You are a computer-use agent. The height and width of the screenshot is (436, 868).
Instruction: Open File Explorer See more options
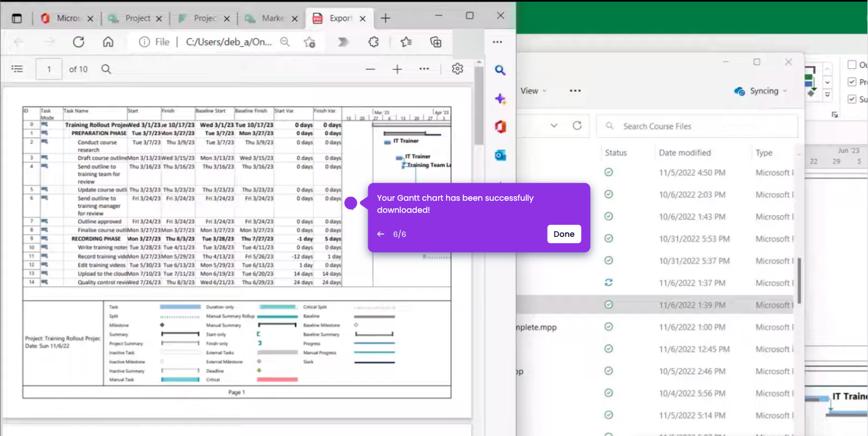pos(575,91)
